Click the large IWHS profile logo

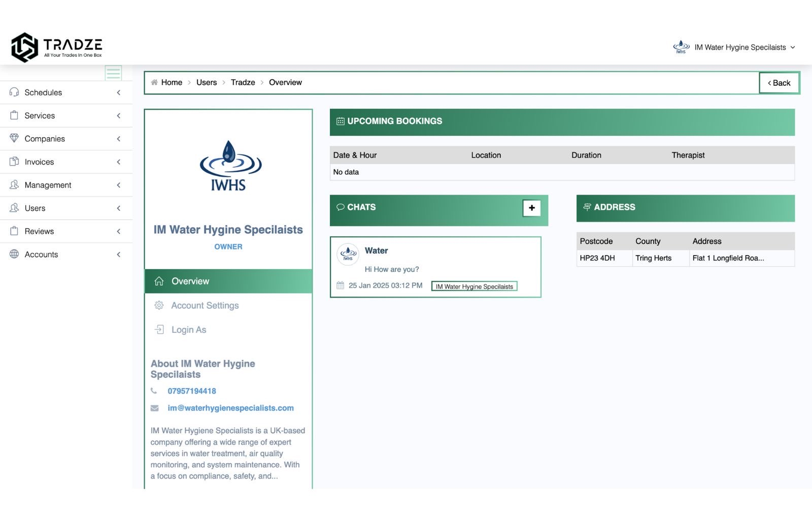230,166
